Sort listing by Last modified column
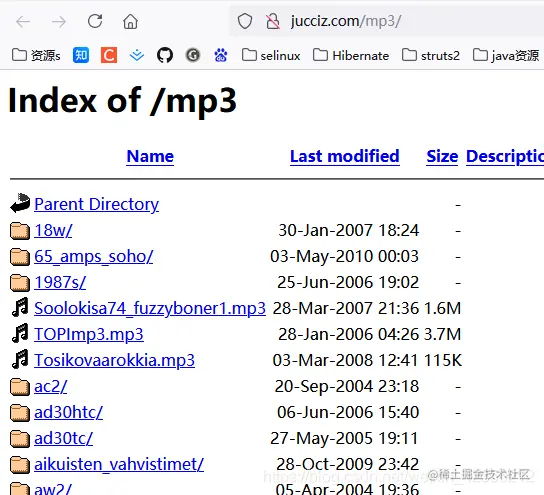Screen dimensions: 544x495 point(345,156)
